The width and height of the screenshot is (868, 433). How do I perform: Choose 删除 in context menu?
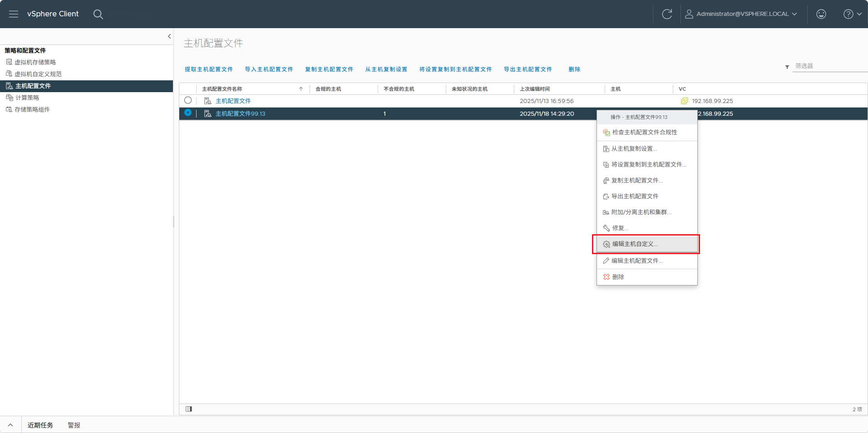pyautogui.click(x=647, y=277)
